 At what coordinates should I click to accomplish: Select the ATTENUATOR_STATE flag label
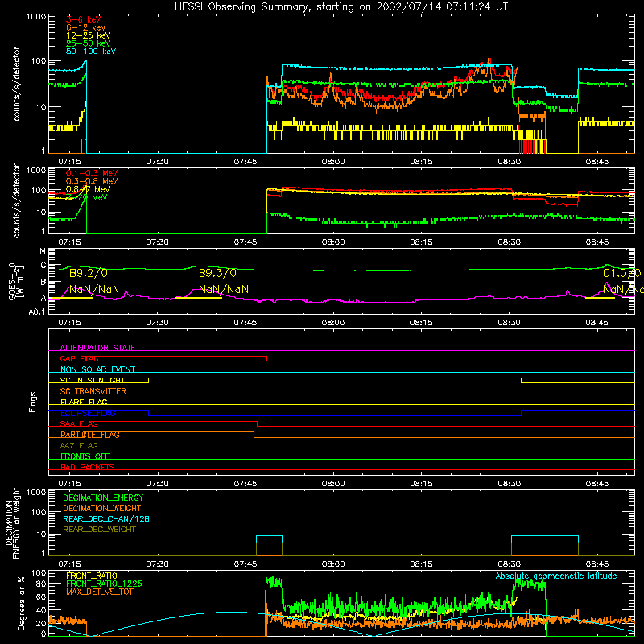tap(97, 348)
